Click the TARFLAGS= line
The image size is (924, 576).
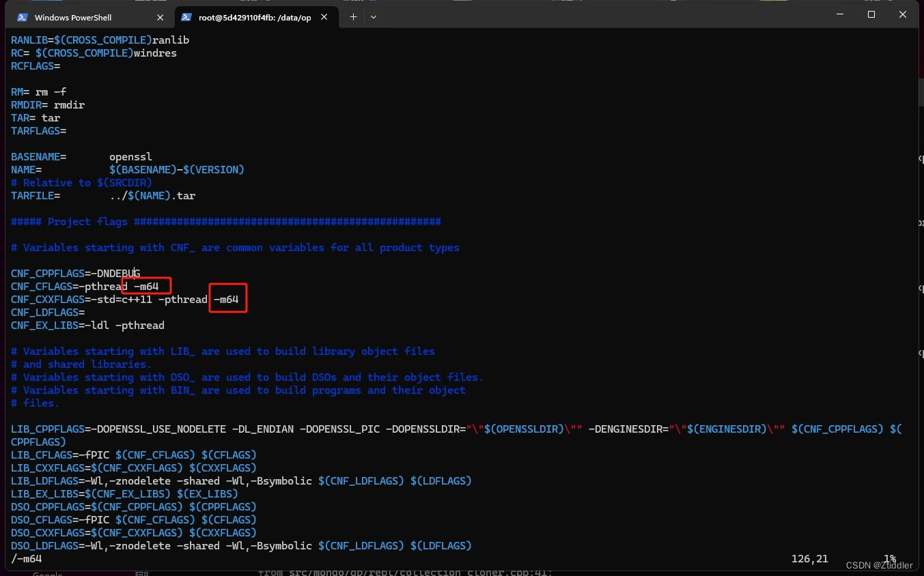click(x=38, y=131)
